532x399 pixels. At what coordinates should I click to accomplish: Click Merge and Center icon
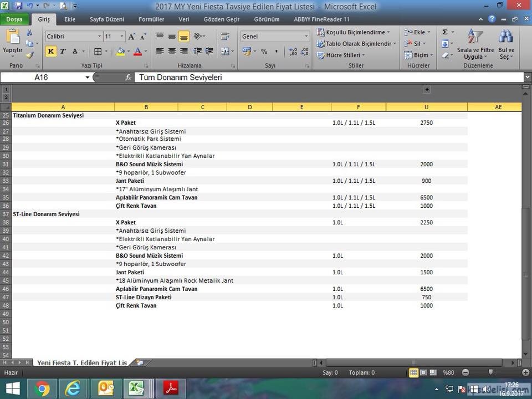[225, 52]
